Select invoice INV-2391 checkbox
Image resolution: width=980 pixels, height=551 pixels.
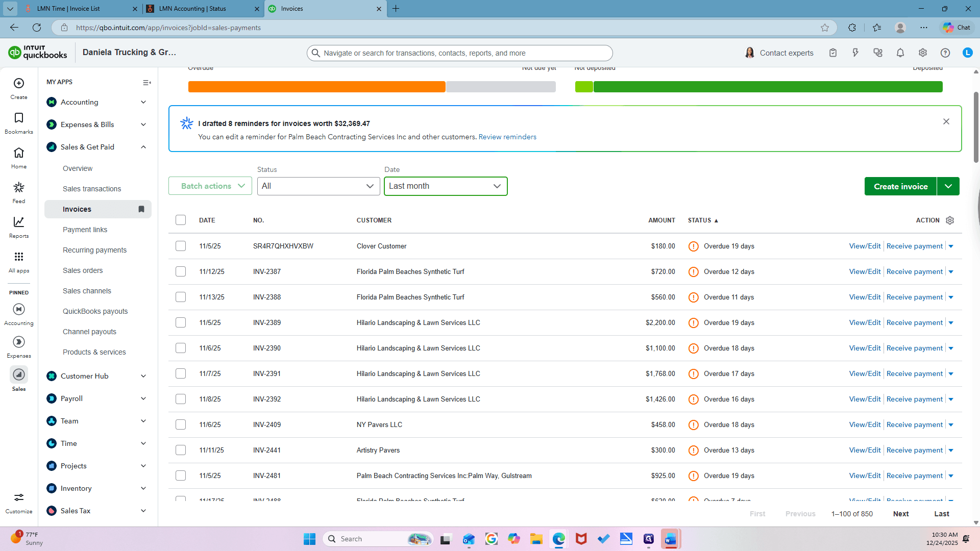pyautogui.click(x=181, y=373)
